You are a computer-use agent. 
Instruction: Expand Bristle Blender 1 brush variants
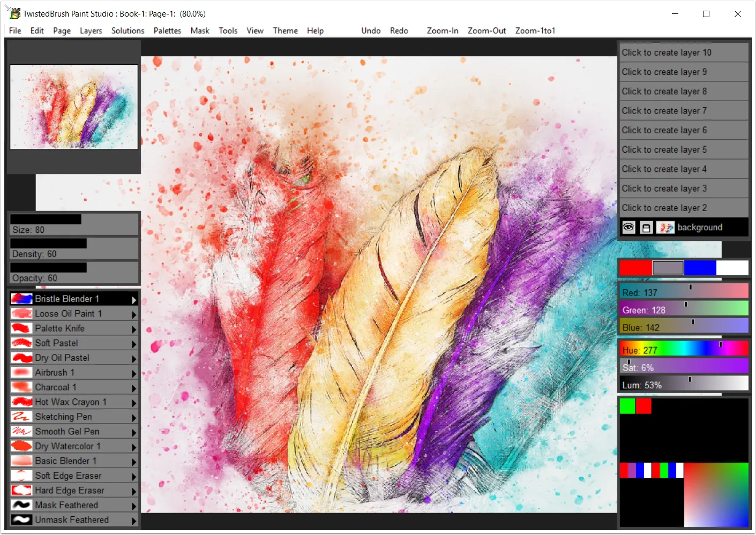click(x=135, y=298)
